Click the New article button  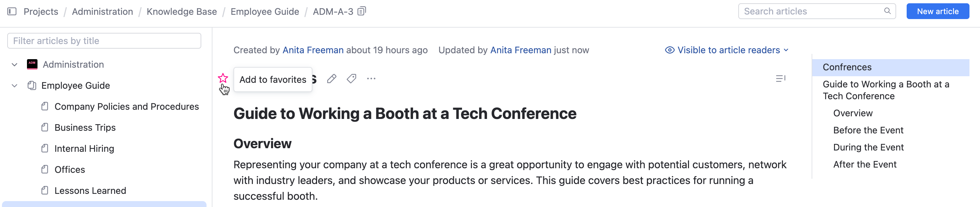[x=937, y=11]
